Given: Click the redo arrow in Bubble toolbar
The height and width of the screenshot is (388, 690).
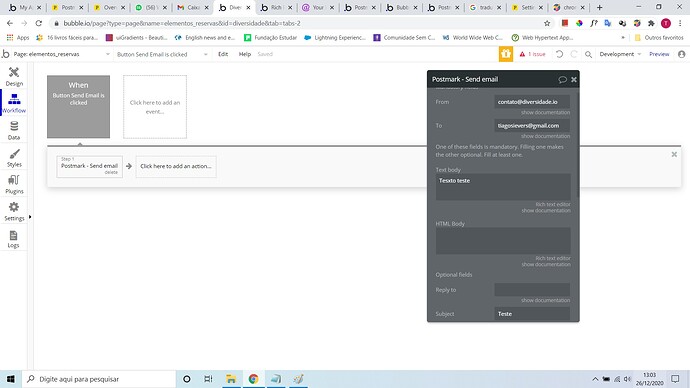Looking at the screenshot, I should (574, 54).
